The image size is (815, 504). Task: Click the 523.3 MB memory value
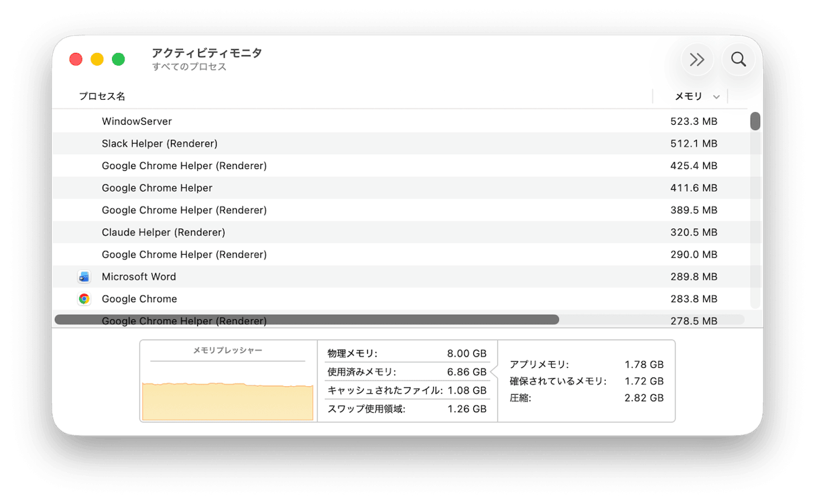click(x=694, y=121)
